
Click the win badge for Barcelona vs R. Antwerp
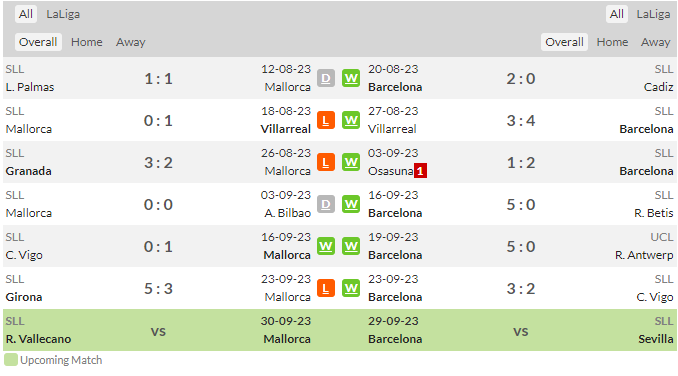point(351,246)
